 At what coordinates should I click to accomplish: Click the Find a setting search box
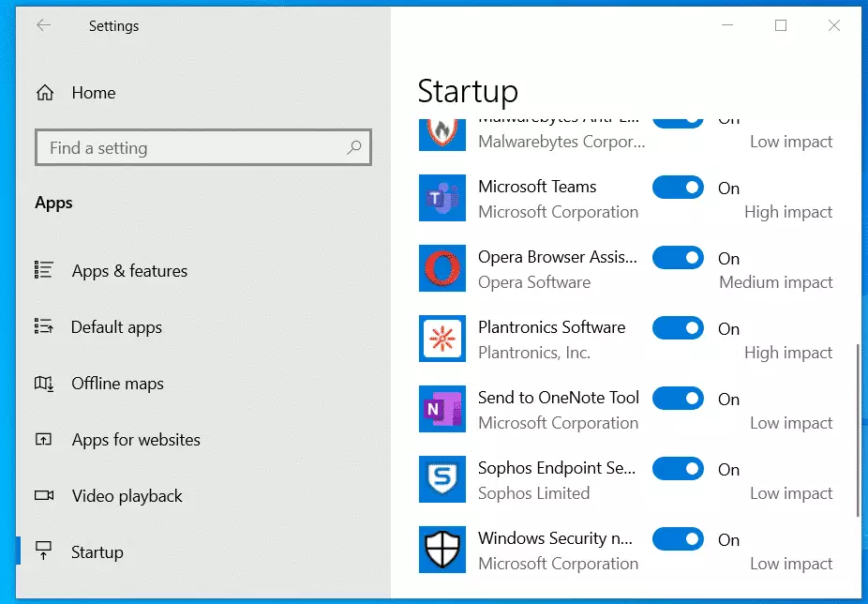pos(203,147)
